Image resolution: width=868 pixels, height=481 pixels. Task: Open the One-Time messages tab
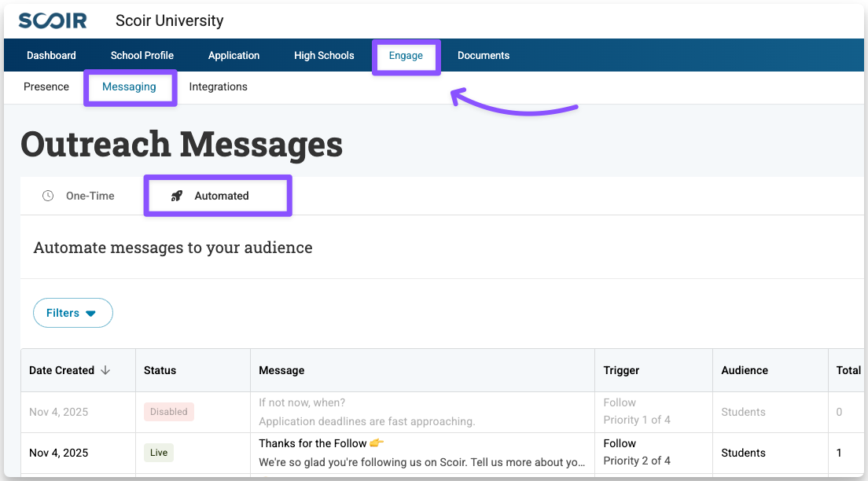[x=90, y=196]
